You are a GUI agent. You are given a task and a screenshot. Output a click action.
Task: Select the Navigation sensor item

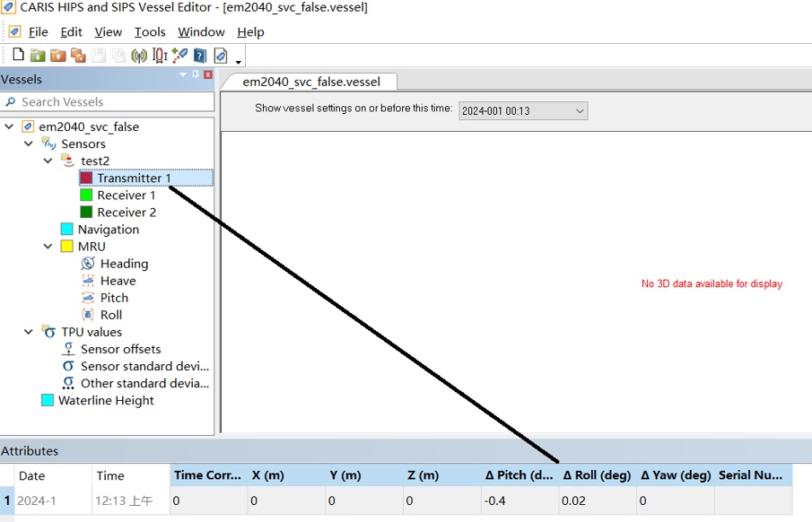point(109,230)
